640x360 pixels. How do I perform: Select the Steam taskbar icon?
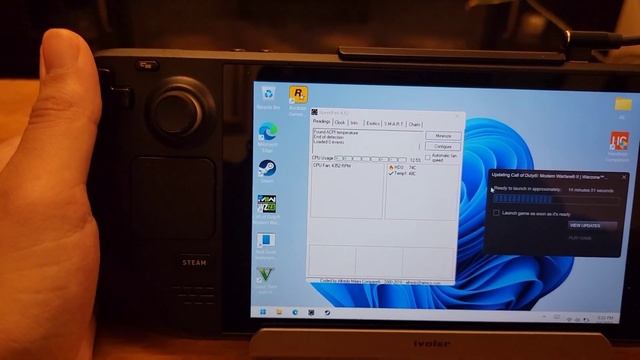[327, 313]
